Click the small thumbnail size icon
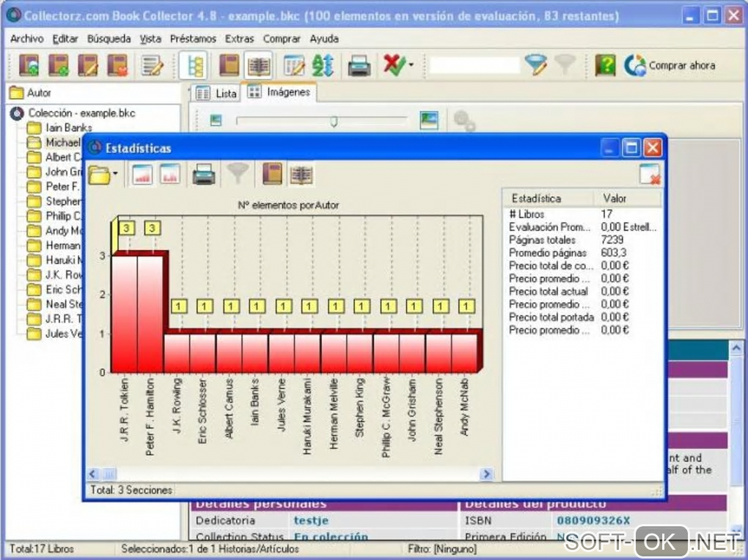Viewport: 748px width, 560px height. coord(216,120)
